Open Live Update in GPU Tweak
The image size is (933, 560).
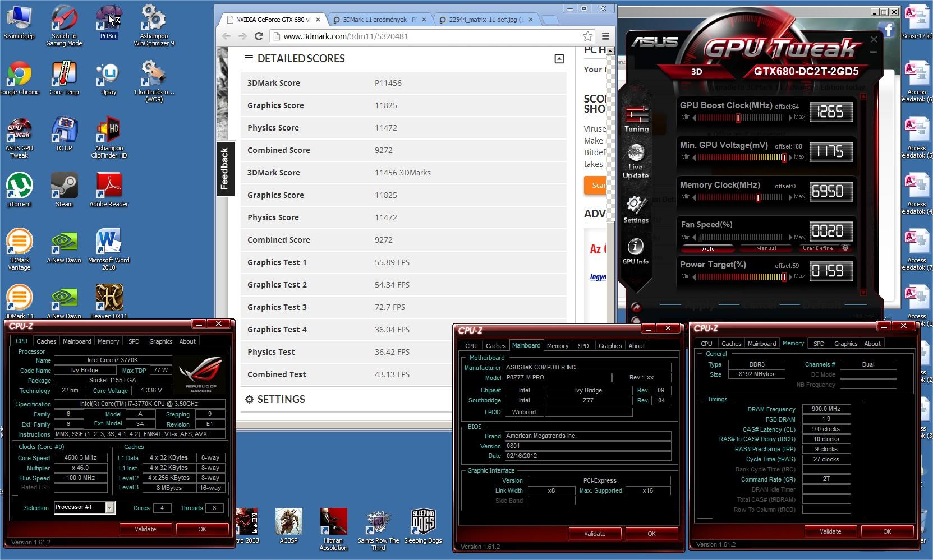[636, 162]
